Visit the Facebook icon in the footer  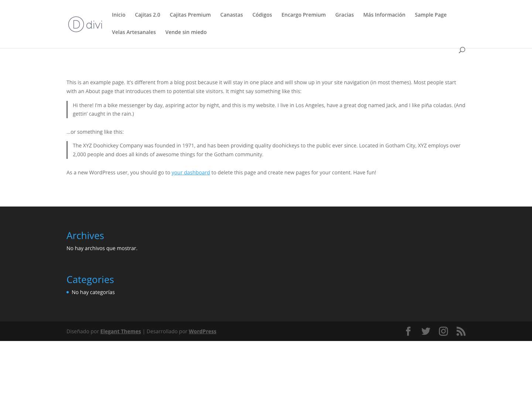(x=408, y=331)
